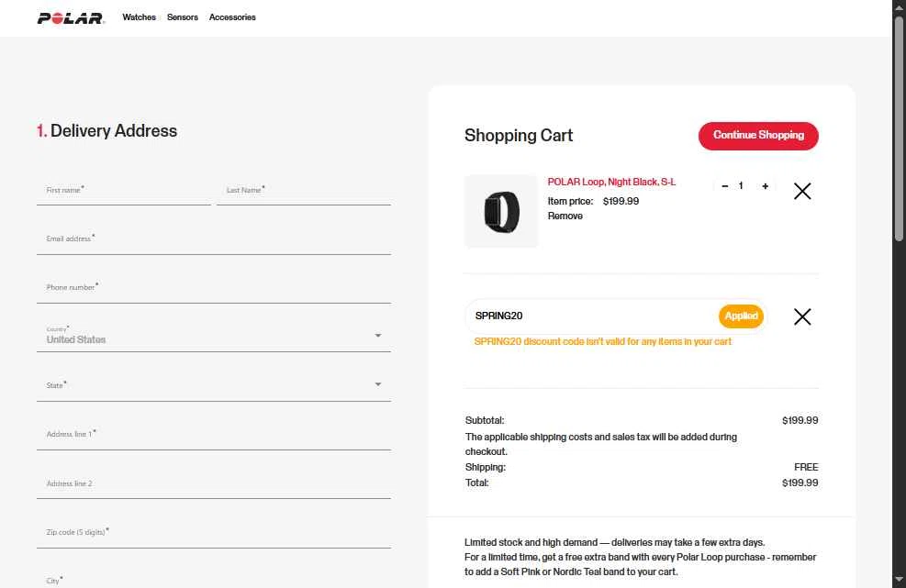Click the Total $199.99 amount
This screenshot has height=588, width=906.
coord(800,483)
